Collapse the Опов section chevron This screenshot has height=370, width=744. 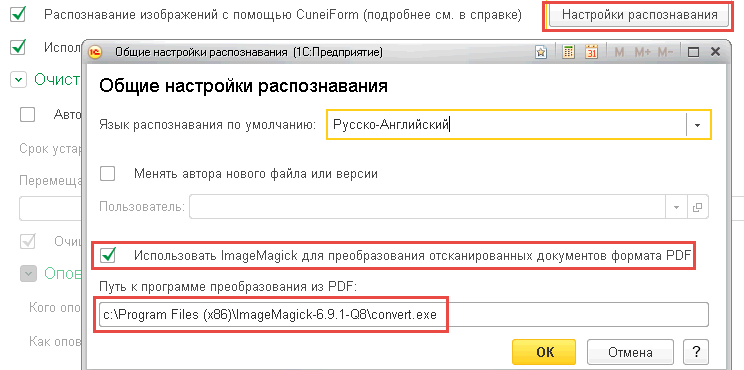pos(28,274)
